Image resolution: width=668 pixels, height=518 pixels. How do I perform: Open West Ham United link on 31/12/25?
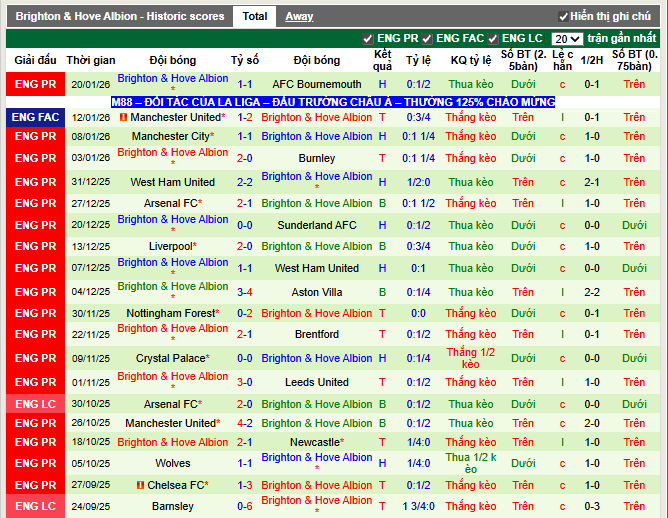tap(173, 182)
